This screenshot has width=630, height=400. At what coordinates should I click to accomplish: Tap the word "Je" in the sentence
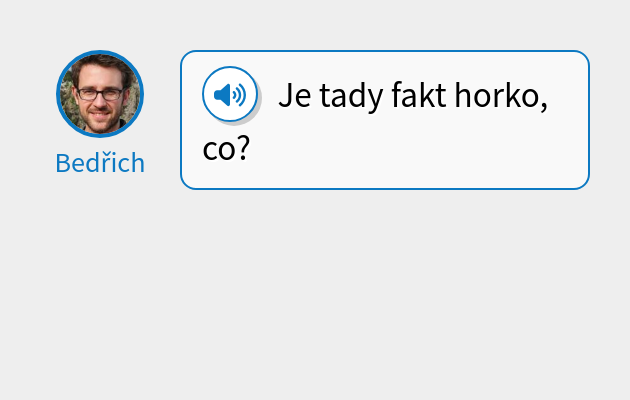pos(295,96)
